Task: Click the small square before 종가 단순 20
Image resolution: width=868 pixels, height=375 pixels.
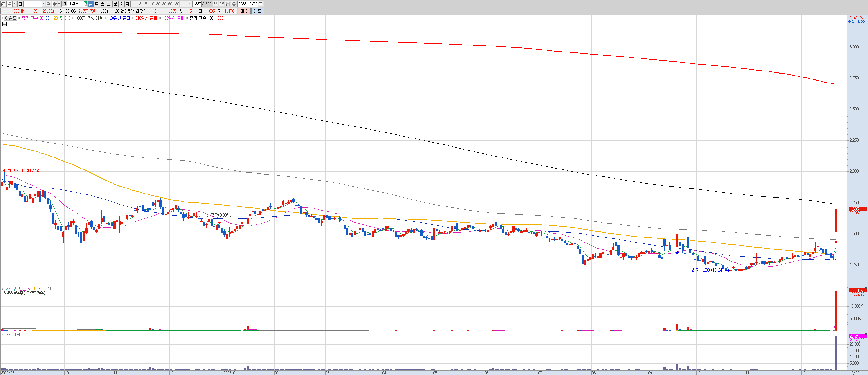Action: click(x=19, y=18)
